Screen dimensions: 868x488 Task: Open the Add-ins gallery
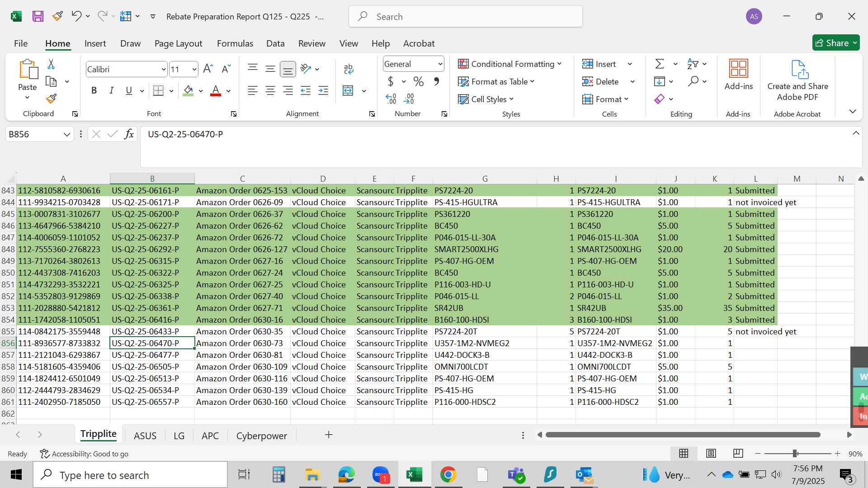pos(739,75)
